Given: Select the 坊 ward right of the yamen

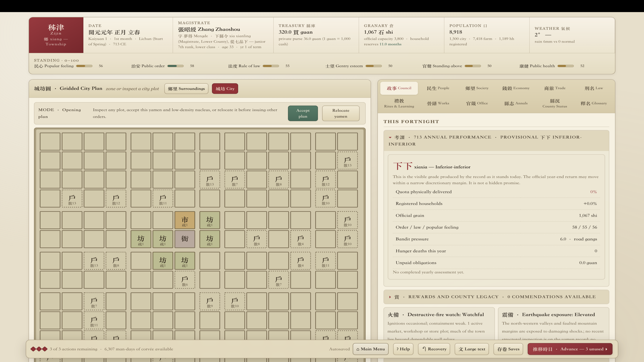Looking at the screenshot, I should click(210, 239).
